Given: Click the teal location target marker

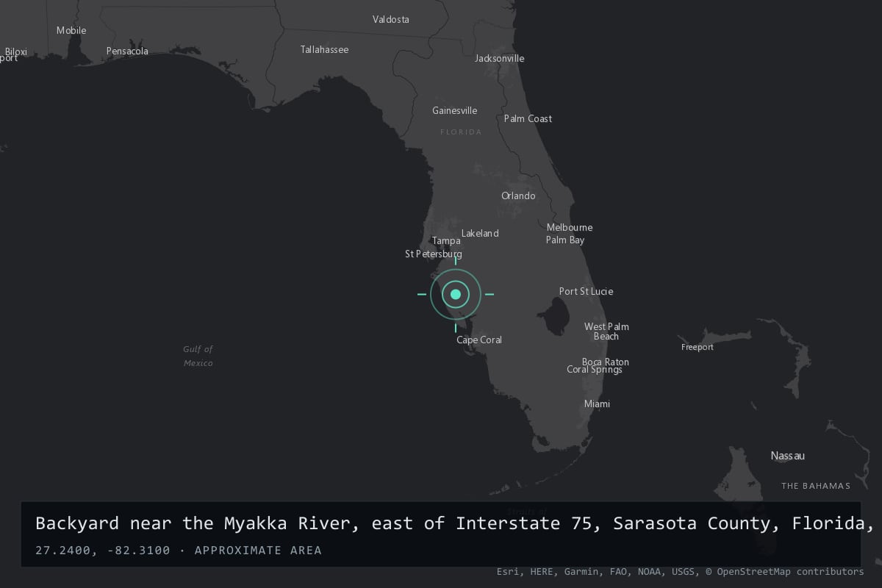Looking at the screenshot, I should [456, 294].
